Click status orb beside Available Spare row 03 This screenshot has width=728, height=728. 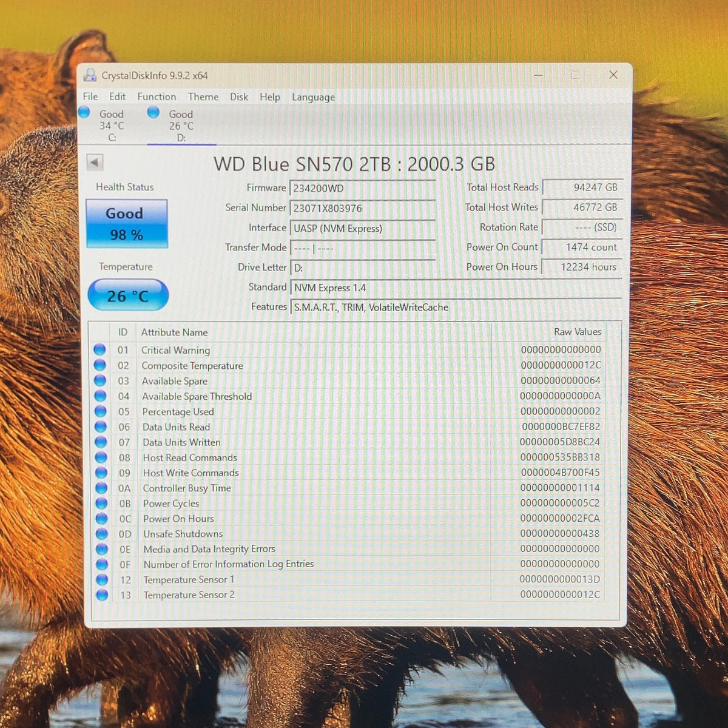click(100, 381)
